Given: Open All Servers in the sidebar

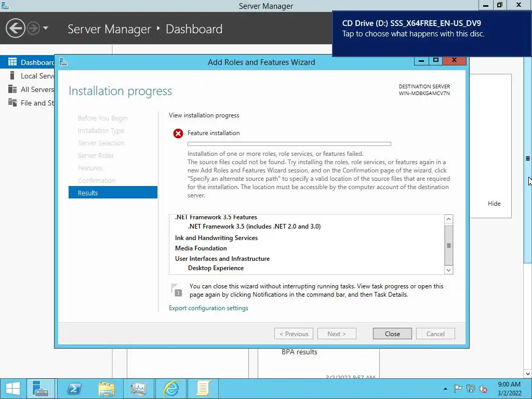Looking at the screenshot, I should pos(27,89).
